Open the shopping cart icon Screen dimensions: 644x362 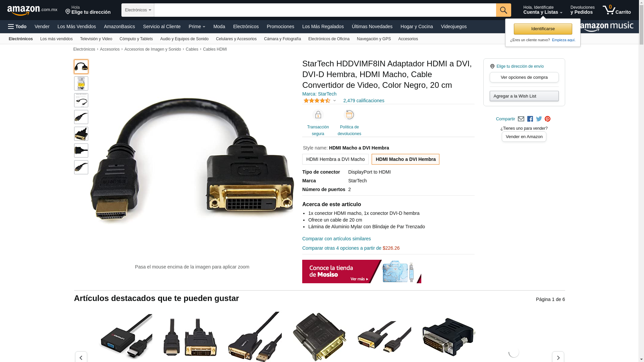pyautogui.click(x=616, y=10)
